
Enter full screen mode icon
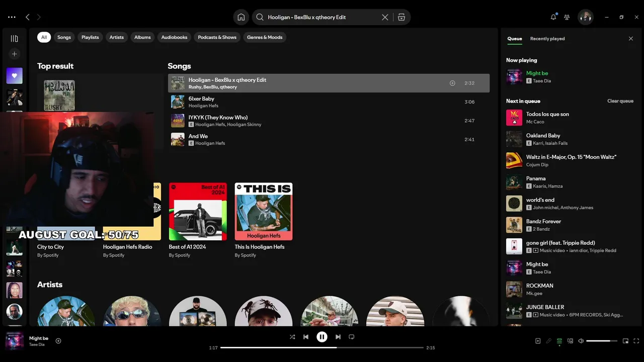pos(636,341)
